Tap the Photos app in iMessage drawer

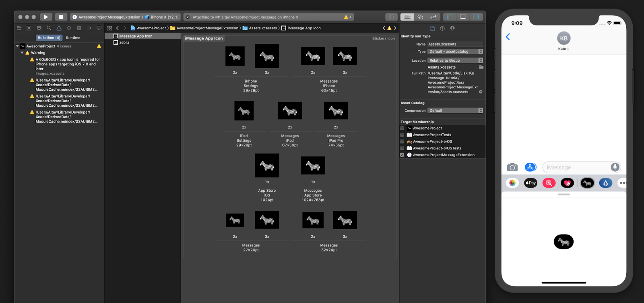point(512,183)
